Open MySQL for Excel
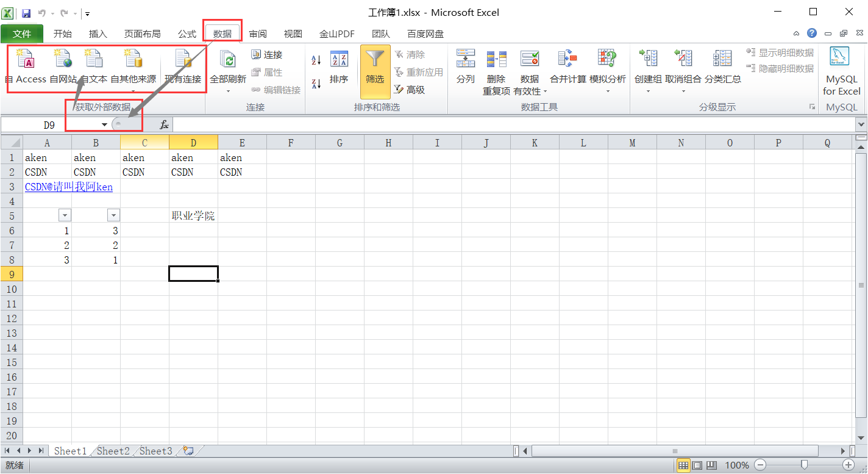Viewport: 868px width, 474px height. click(842, 71)
